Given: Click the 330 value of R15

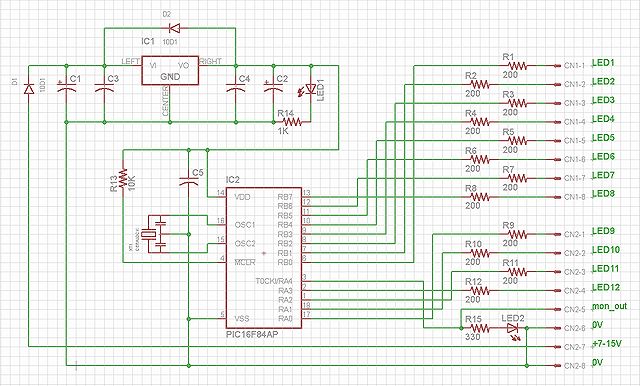Looking at the screenshot, I should tap(473, 337).
